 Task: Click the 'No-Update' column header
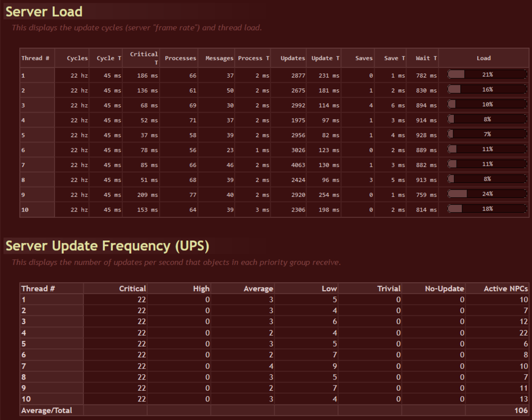point(444,289)
